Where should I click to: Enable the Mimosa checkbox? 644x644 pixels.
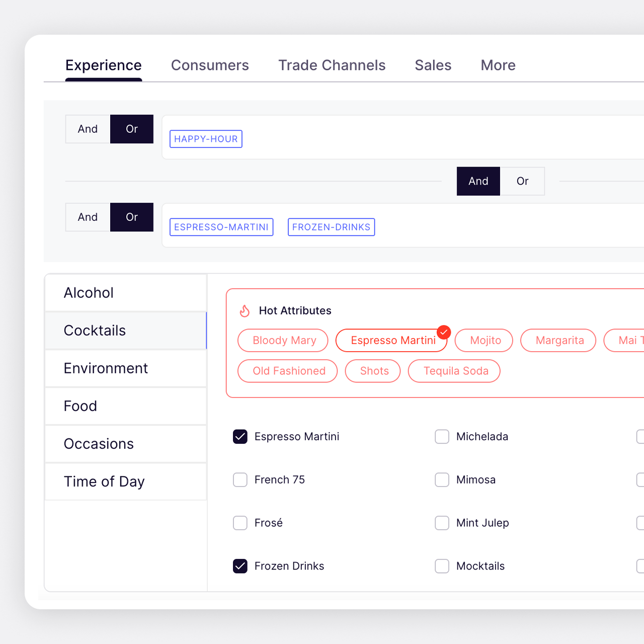[x=442, y=480]
